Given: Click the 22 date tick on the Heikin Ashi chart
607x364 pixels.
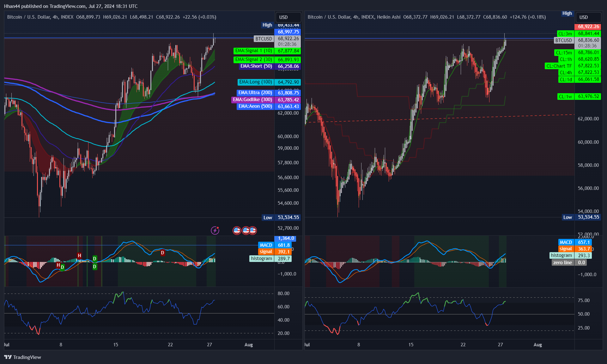Looking at the screenshot, I should pos(463,345).
